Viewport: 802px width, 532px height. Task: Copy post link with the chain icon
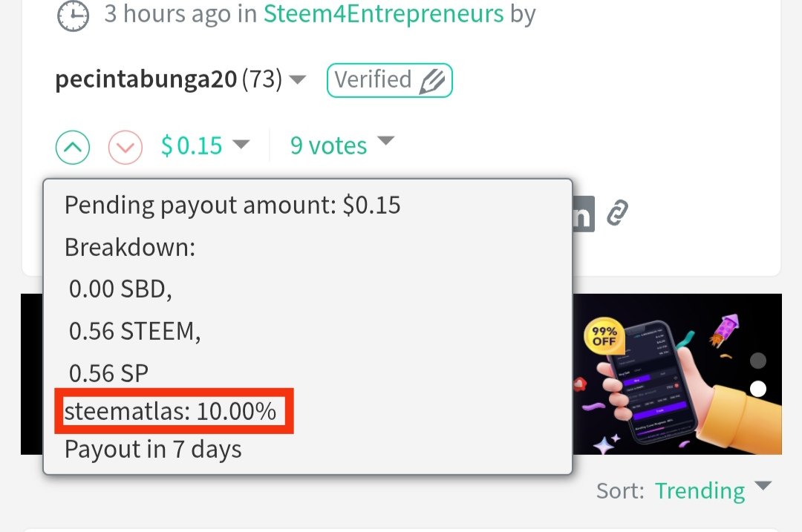(x=617, y=213)
